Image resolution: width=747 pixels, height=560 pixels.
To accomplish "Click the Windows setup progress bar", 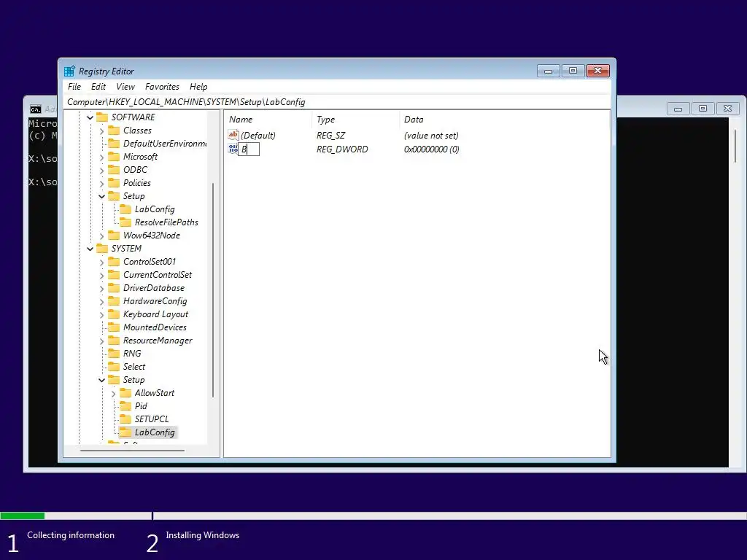I will (x=373, y=516).
